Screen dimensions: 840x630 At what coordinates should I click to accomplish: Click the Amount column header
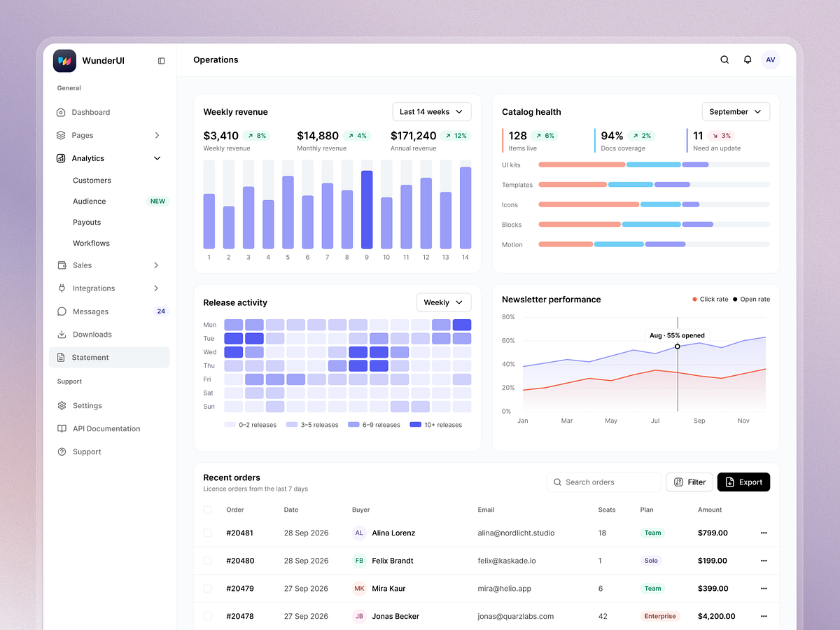pyautogui.click(x=710, y=510)
